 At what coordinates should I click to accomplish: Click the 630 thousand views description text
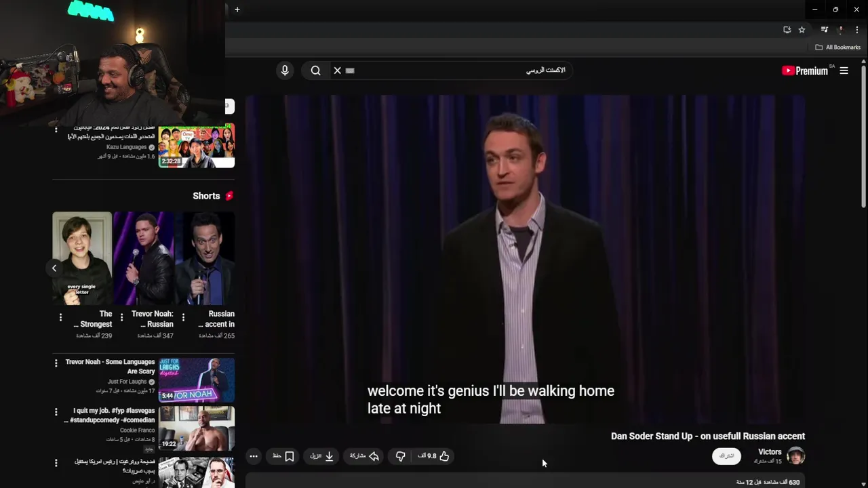(x=768, y=482)
